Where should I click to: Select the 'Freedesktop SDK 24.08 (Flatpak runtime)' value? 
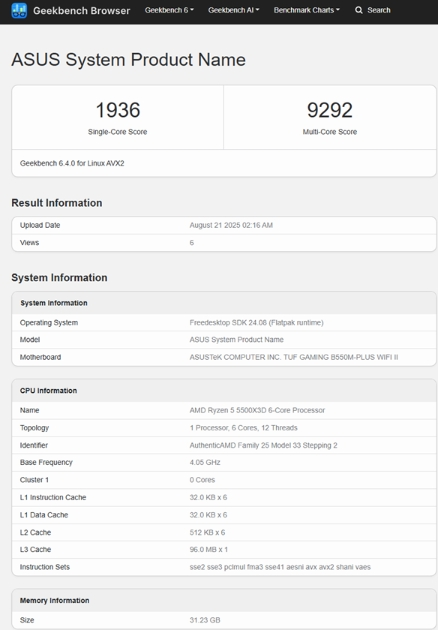click(x=256, y=323)
